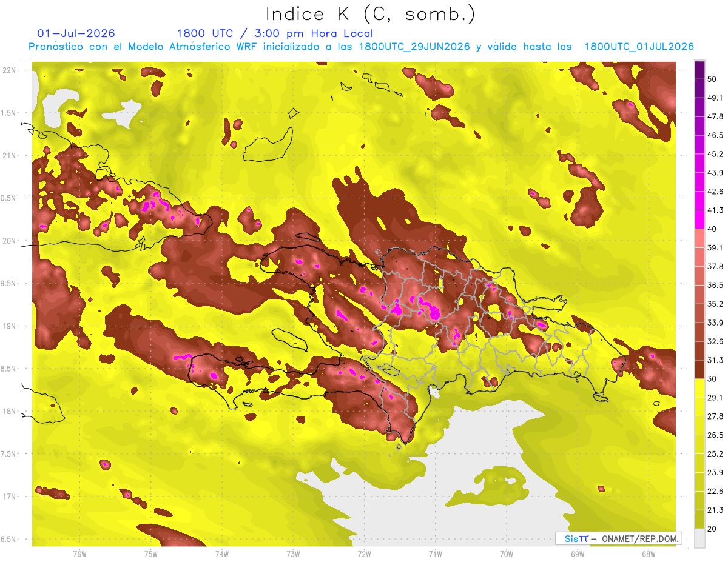Click the legend value "26.5"
The width and height of the screenshot is (728, 562).
tap(715, 435)
